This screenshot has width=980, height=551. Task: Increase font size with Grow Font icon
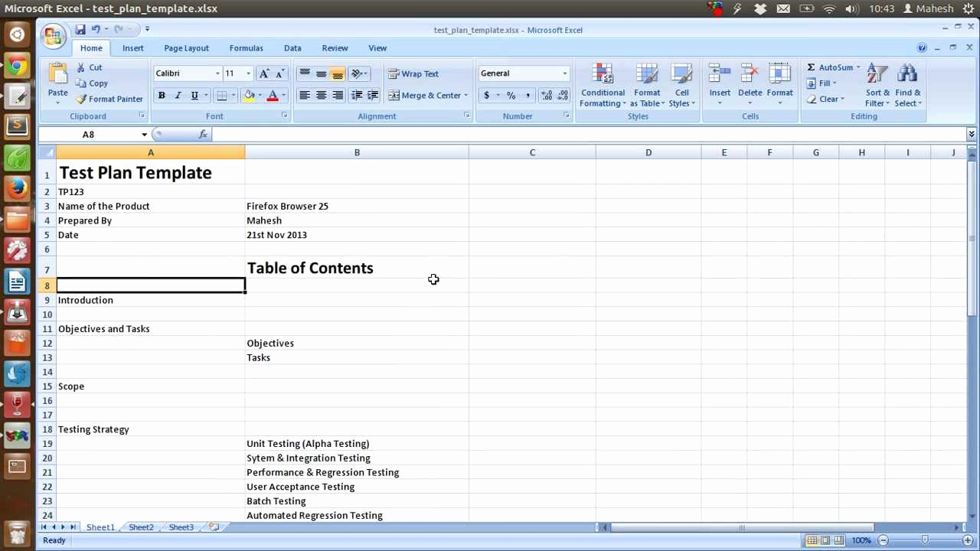(x=264, y=73)
